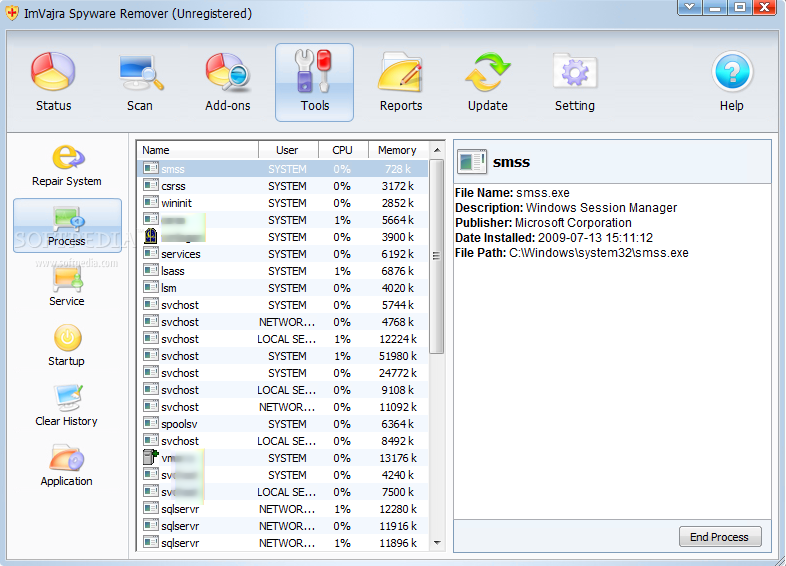786x566 pixels.
Task: Click the spoolsv process row icon
Action: [151, 424]
